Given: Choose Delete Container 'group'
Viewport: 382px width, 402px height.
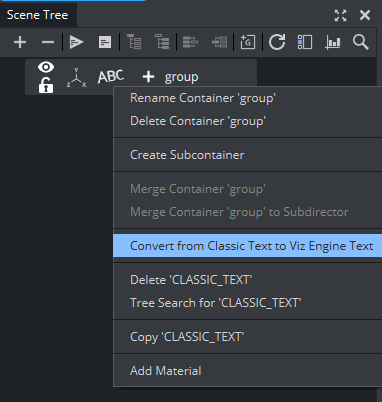Looking at the screenshot, I should [x=198, y=121].
